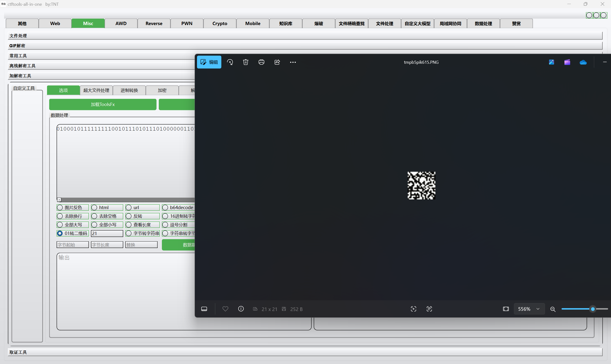Open the three-dots more options menu
This screenshot has width=611, height=364.
tap(293, 62)
